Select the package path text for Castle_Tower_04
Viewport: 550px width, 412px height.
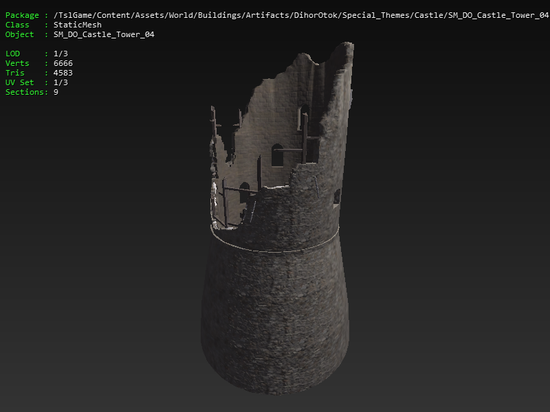tap(301, 15)
